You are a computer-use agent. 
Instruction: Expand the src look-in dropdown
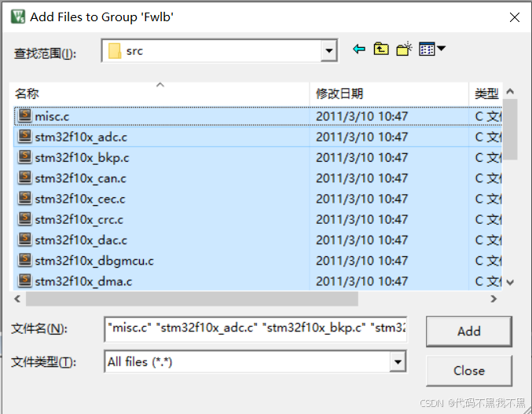(328, 50)
